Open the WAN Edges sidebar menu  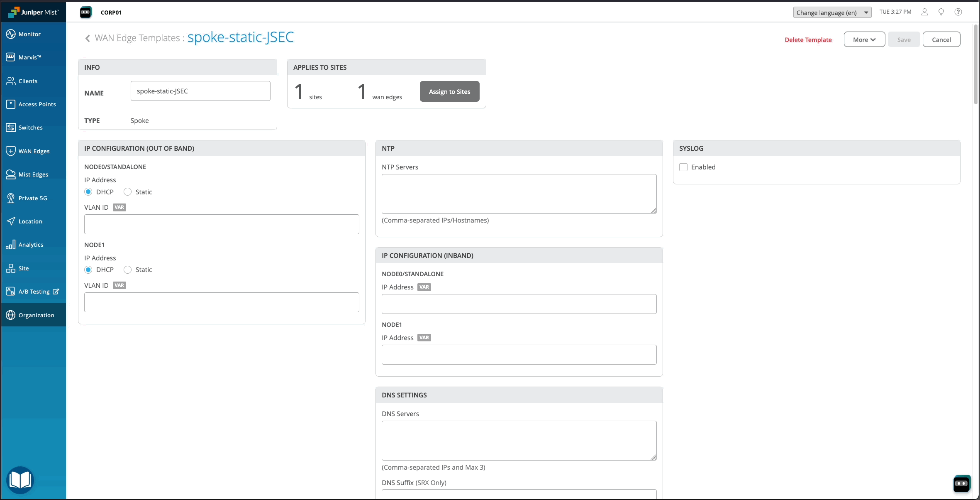coord(33,151)
